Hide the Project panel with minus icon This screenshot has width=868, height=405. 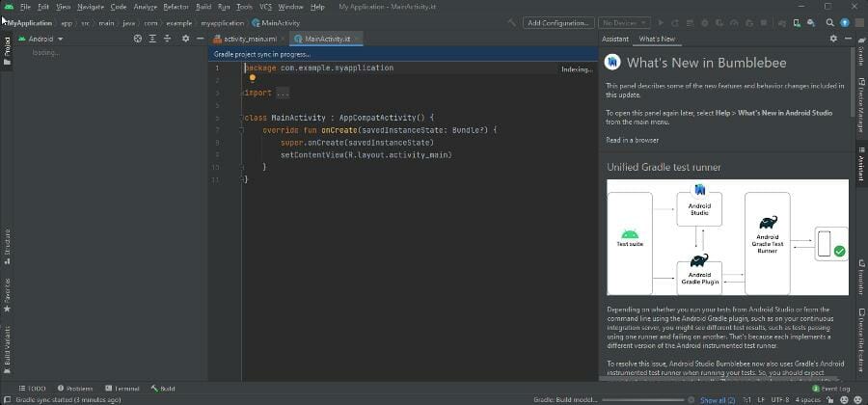[x=200, y=40]
